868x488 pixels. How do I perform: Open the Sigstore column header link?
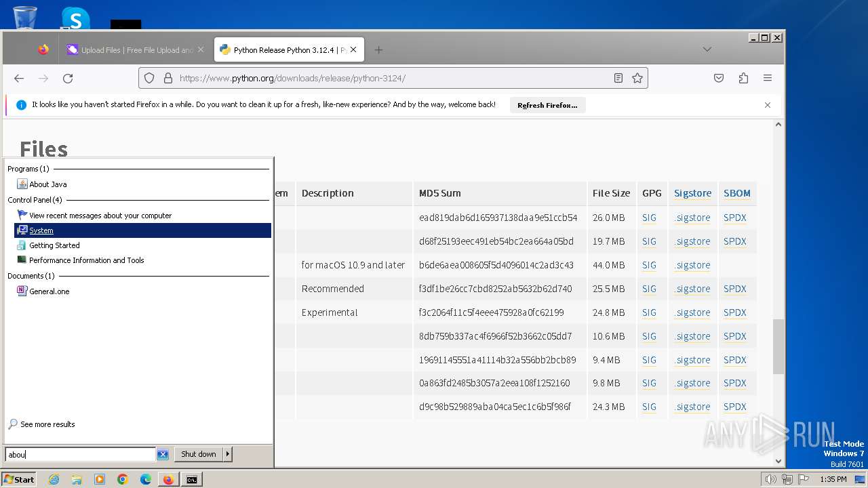(x=692, y=193)
